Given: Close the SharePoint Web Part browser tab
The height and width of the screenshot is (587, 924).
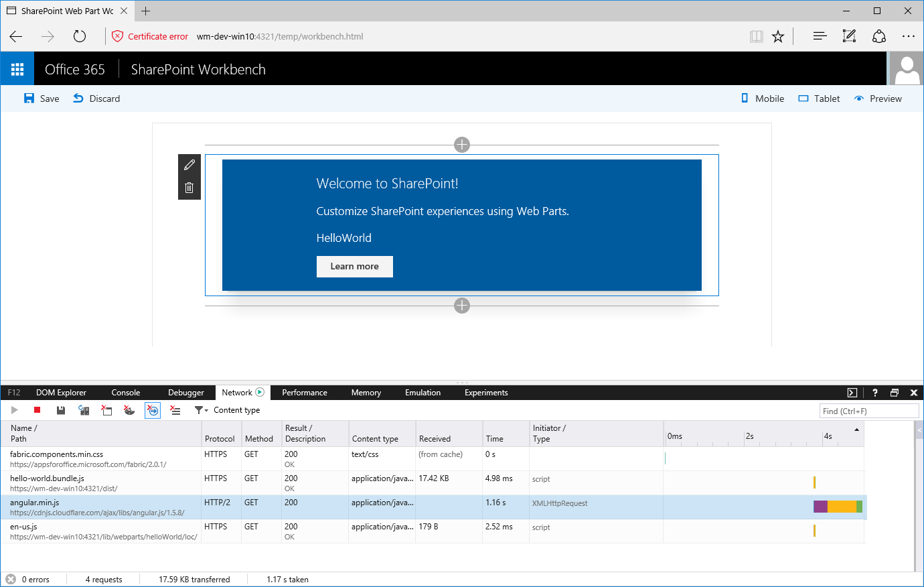Looking at the screenshot, I should (124, 11).
